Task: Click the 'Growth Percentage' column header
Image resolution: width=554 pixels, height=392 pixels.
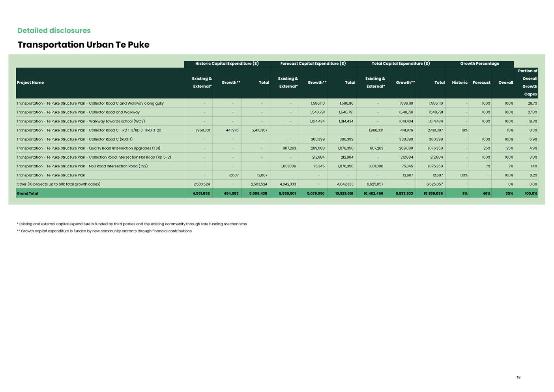Action: coord(480,63)
